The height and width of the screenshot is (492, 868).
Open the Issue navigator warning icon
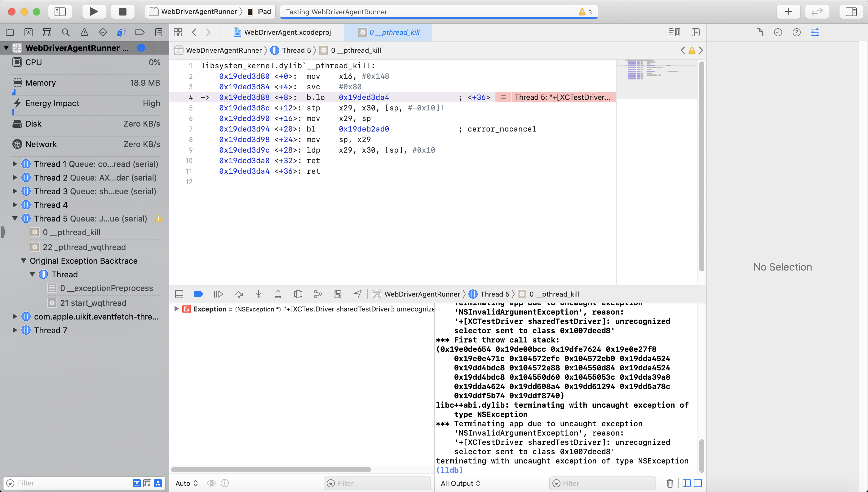[x=84, y=33]
